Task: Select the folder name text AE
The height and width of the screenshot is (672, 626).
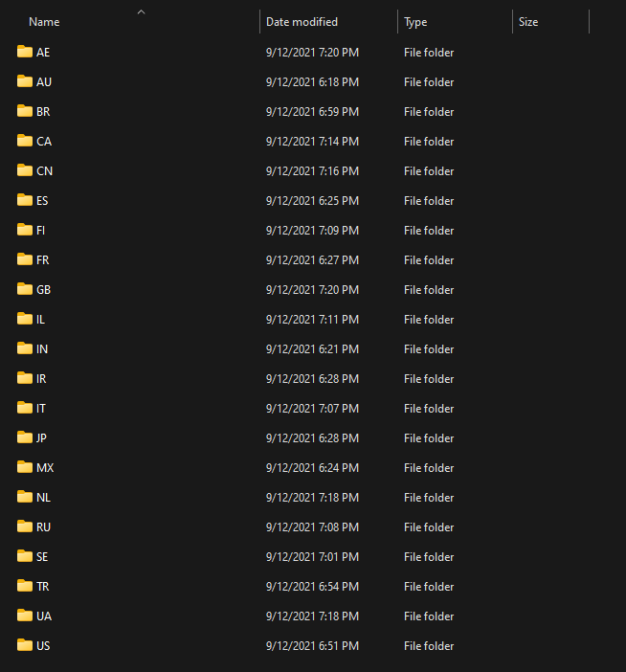Action: click(x=43, y=53)
